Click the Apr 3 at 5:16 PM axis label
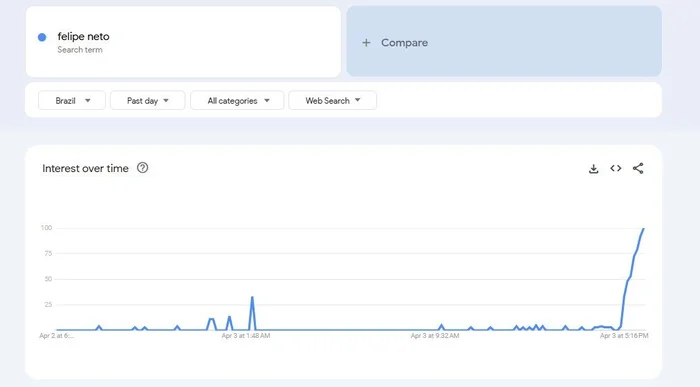The image size is (700, 387). (624, 335)
